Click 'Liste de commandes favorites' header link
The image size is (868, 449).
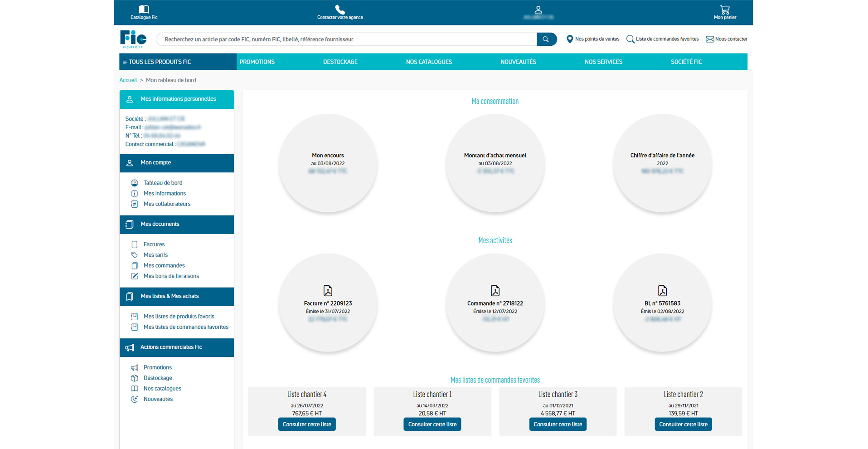pyautogui.click(x=667, y=39)
